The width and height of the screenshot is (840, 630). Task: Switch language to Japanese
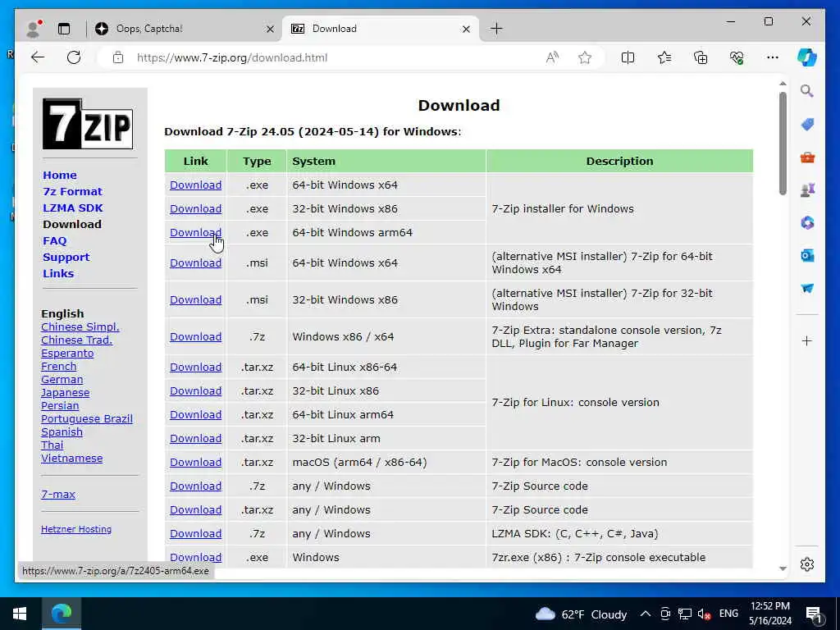[66, 393]
